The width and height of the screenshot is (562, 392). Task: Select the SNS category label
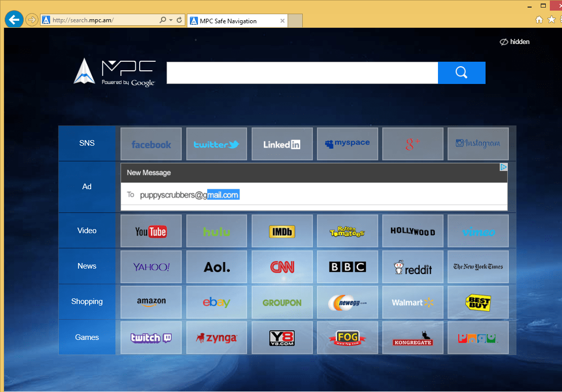pos(87,143)
